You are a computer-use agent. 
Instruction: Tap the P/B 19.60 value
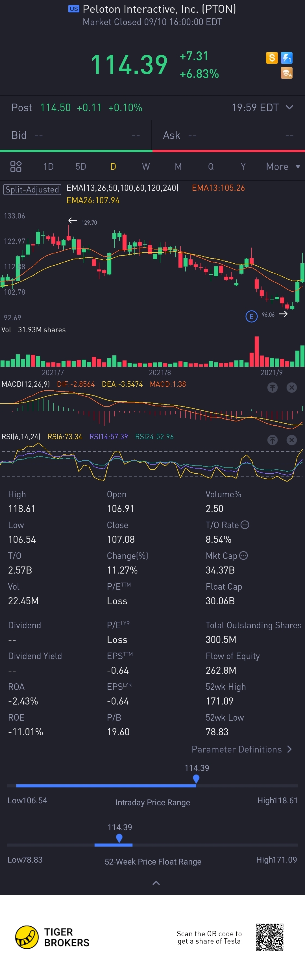[x=118, y=732]
